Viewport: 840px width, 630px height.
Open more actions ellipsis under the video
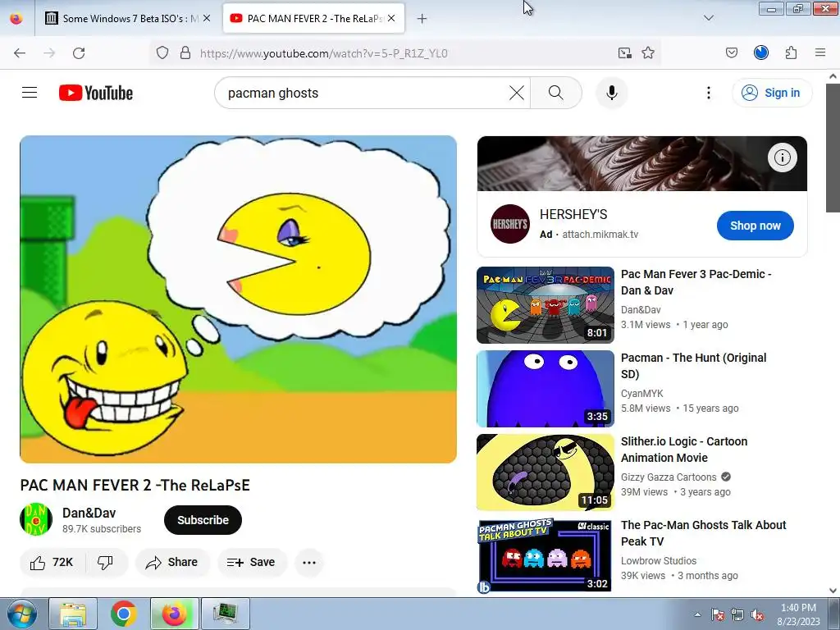tap(309, 562)
